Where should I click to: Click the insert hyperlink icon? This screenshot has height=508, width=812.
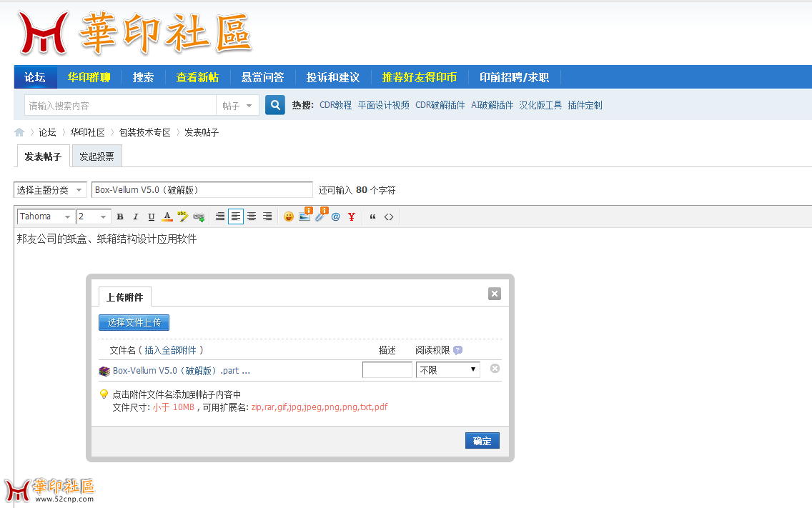coord(199,216)
